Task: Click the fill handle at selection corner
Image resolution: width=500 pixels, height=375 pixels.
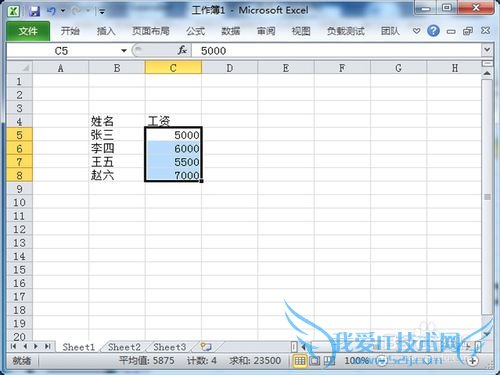Action: [201, 181]
